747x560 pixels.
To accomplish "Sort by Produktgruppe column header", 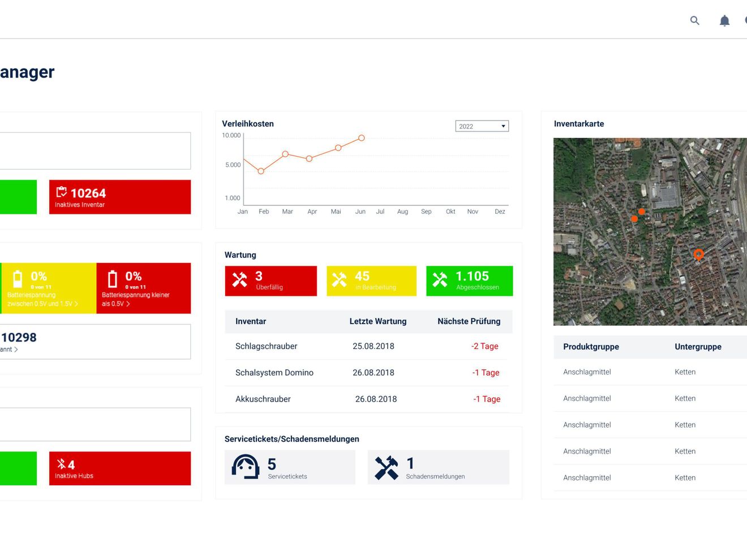I will click(x=591, y=347).
